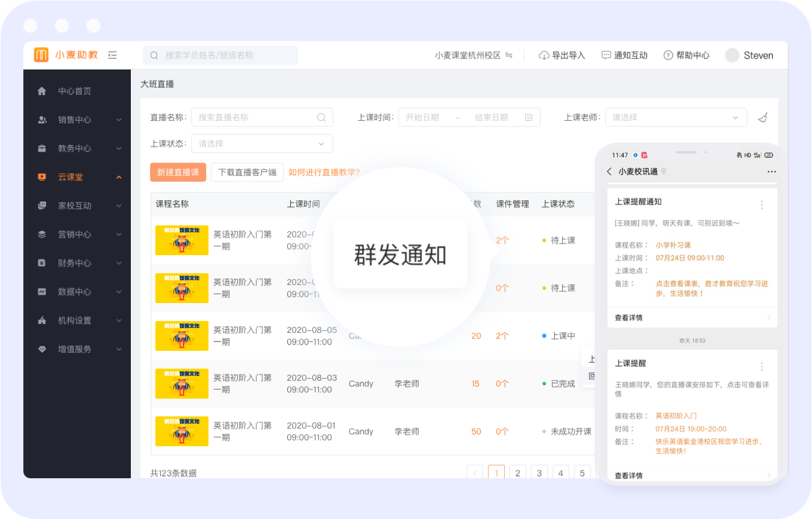Screen dimensions: 812x522
Task: Click the 增值服务 diamond icon
Action: 42,349
